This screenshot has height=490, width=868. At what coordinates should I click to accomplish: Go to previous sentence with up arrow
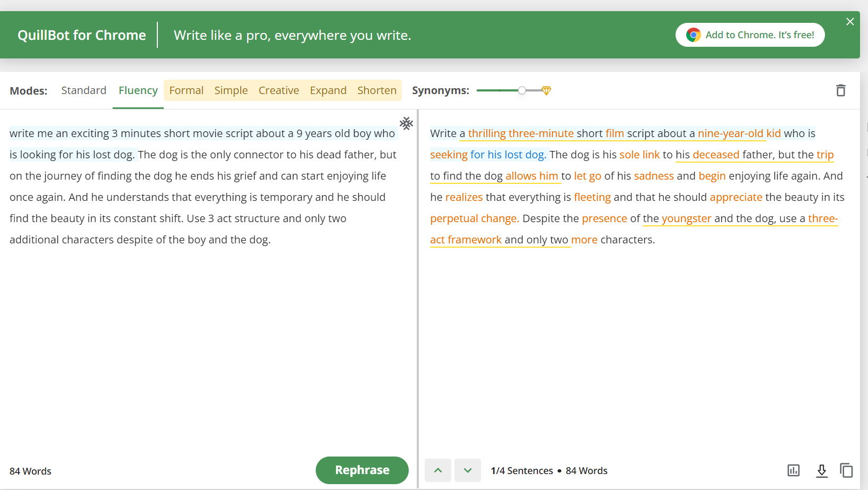click(438, 470)
